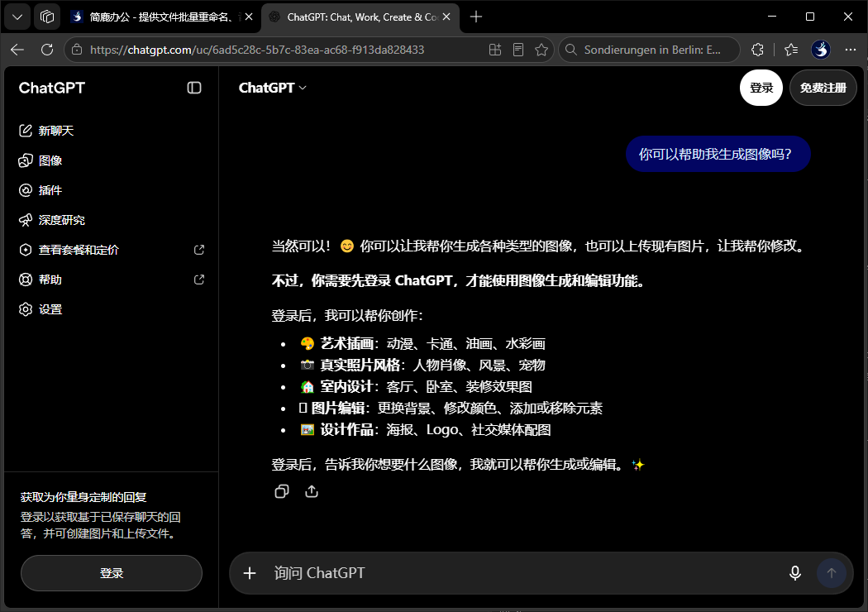Viewport: 868px width, 612px height.
Task: Click the 设计作品 bullet text
Action: tap(425, 430)
